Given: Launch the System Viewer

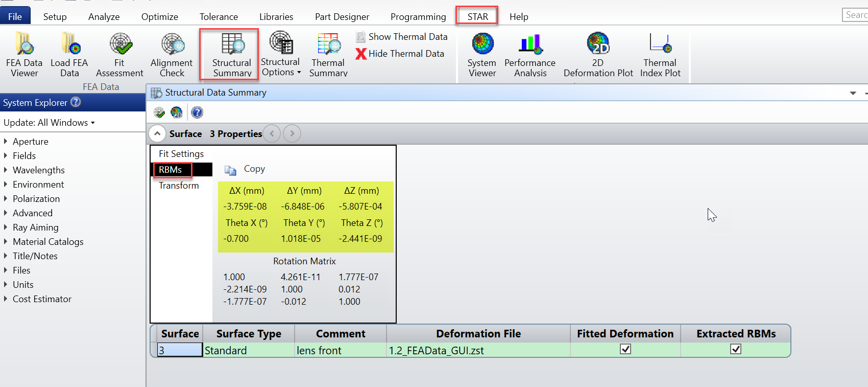Looking at the screenshot, I should tap(482, 54).
